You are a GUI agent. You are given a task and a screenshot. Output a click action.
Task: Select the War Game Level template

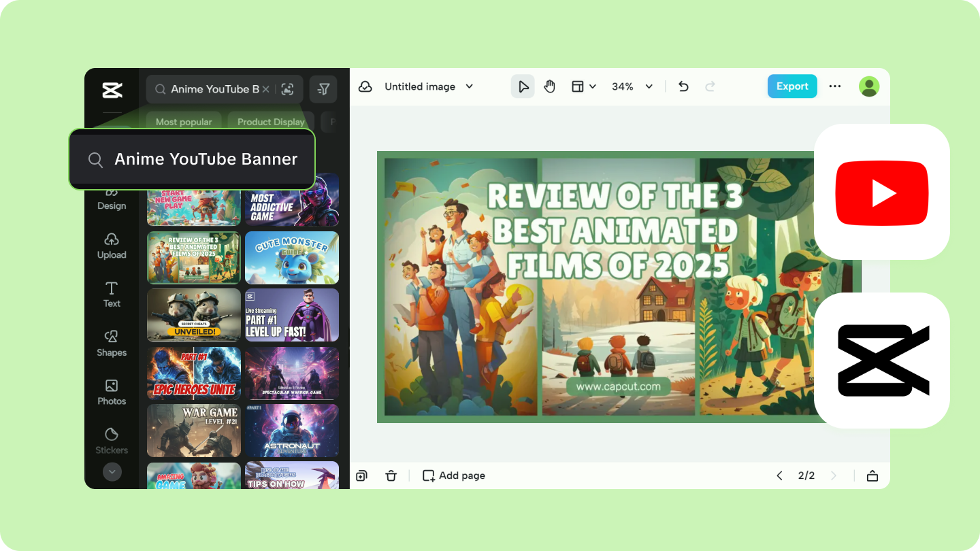[194, 431]
